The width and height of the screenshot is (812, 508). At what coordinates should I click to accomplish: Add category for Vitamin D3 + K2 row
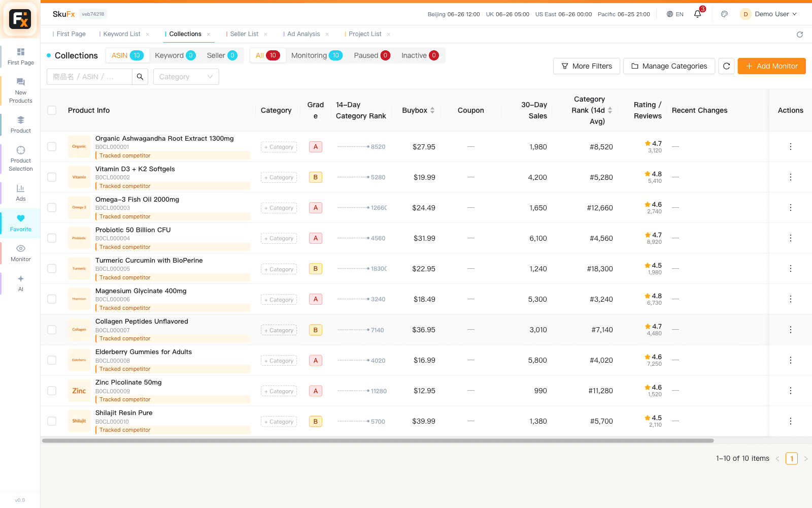(279, 177)
